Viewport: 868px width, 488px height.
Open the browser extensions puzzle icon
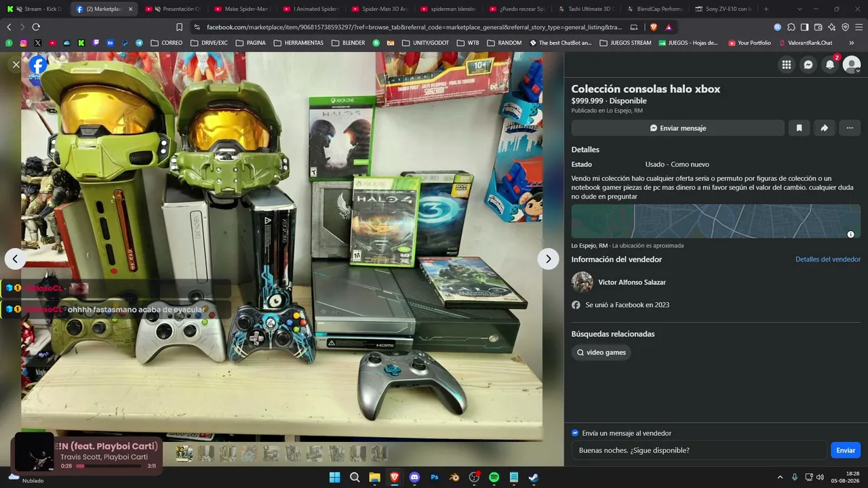pyautogui.click(x=791, y=27)
